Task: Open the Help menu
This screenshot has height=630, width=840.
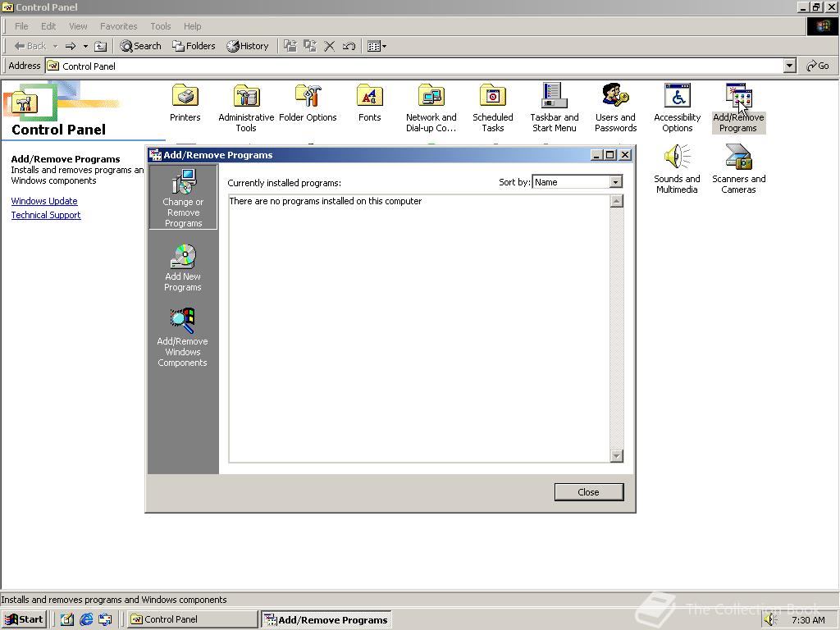Action: 192,26
